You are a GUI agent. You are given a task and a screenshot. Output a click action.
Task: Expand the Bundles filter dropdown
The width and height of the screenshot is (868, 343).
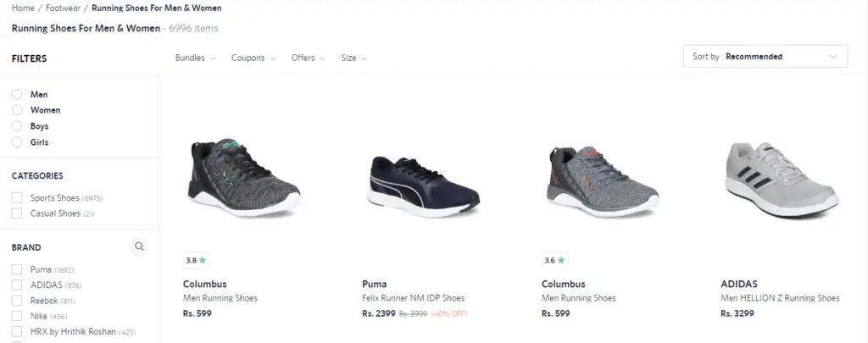(x=195, y=58)
